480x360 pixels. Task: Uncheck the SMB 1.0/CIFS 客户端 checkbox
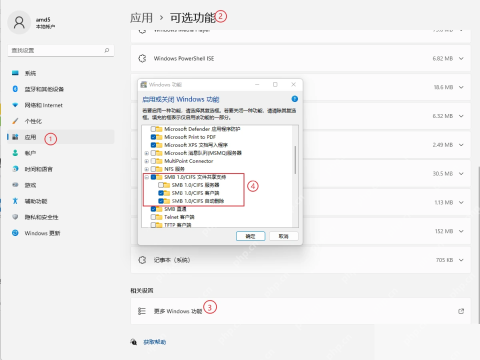(x=161, y=193)
